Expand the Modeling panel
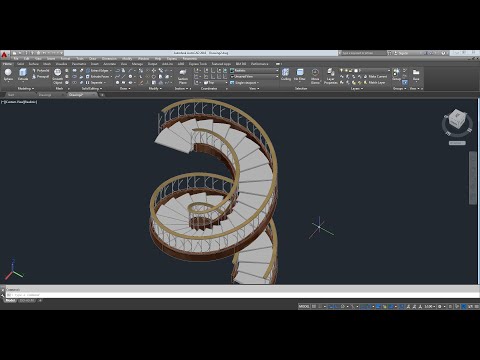 25,89
